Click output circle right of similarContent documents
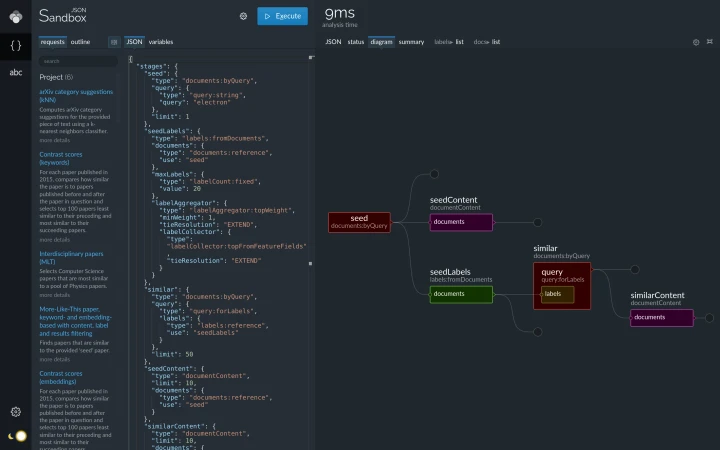The image size is (720, 450). click(709, 318)
